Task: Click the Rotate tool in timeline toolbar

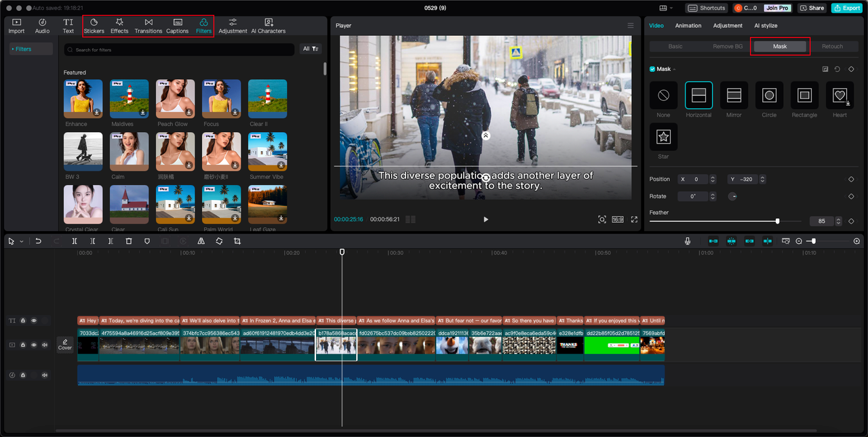Action: pyautogui.click(x=219, y=241)
